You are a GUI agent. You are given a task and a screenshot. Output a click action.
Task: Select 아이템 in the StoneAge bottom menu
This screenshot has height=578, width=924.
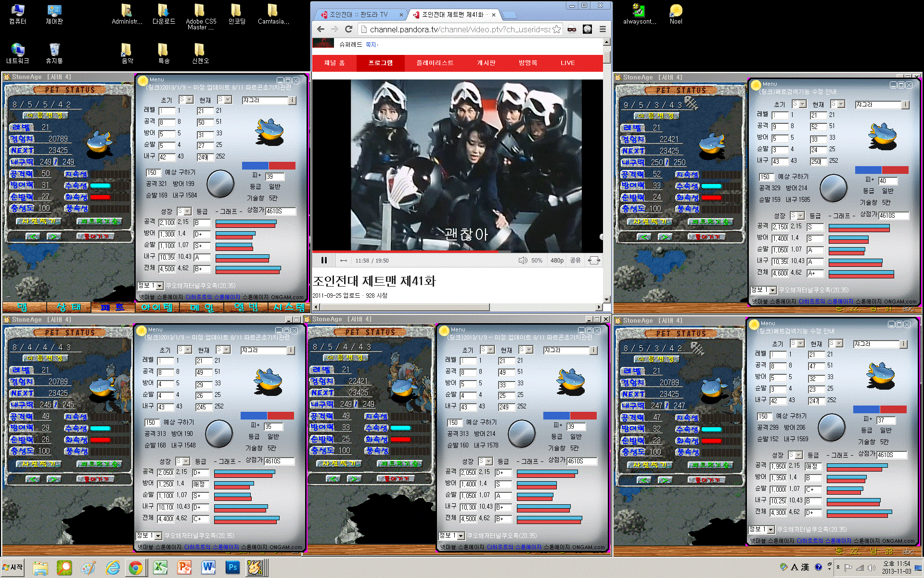pyautogui.click(x=157, y=307)
